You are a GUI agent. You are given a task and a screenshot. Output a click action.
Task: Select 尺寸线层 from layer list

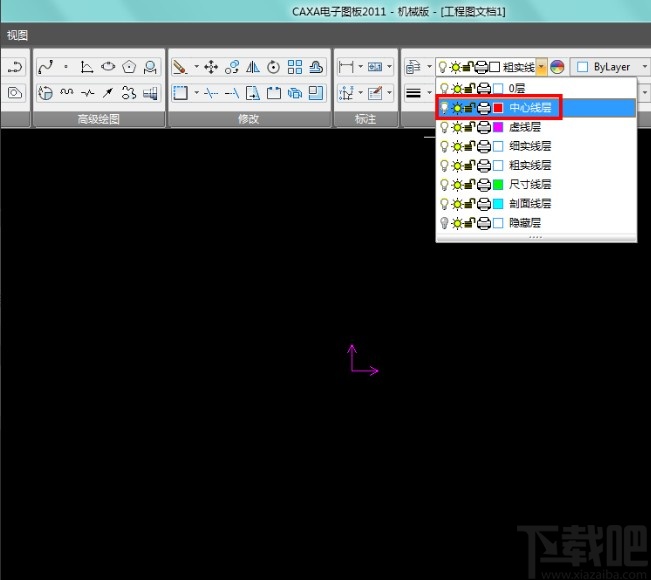[x=536, y=184]
